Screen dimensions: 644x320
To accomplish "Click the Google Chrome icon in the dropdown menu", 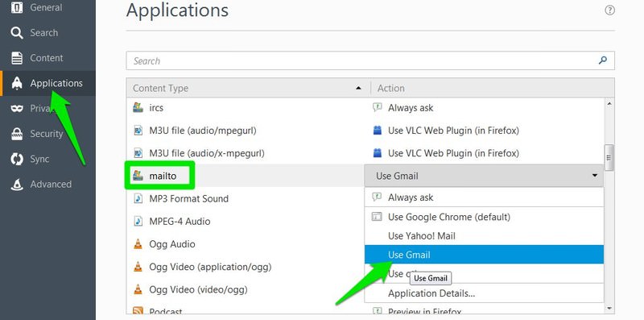I will point(377,217).
